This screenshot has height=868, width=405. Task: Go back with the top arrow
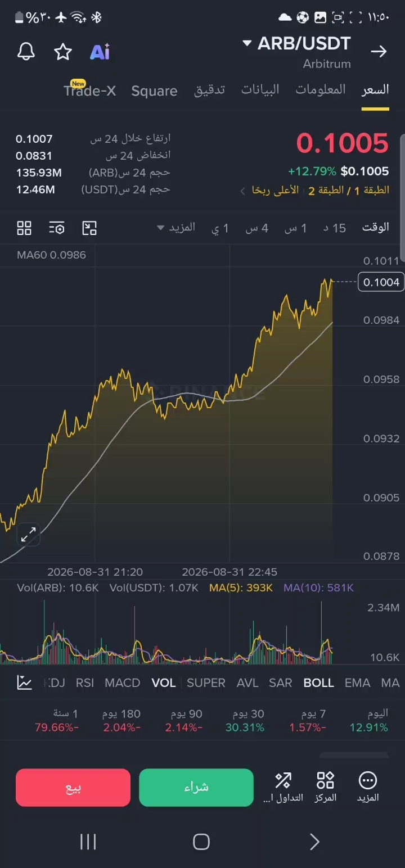(x=379, y=52)
